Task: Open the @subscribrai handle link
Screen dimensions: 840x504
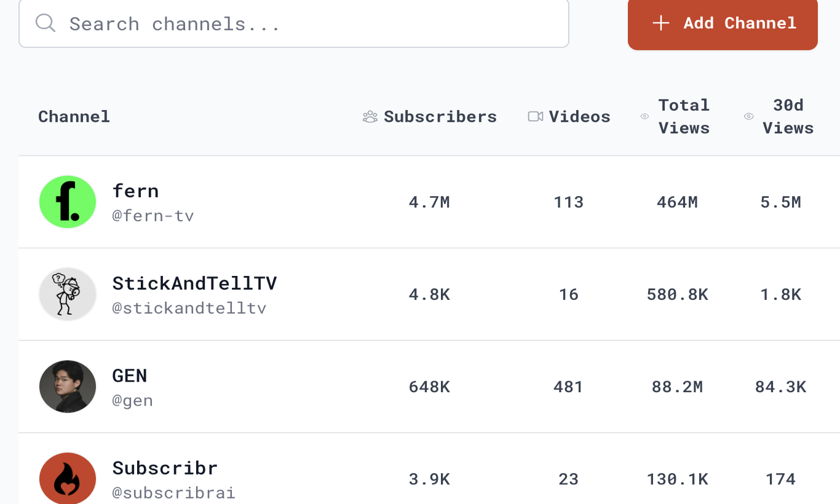Action: (173, 492)
